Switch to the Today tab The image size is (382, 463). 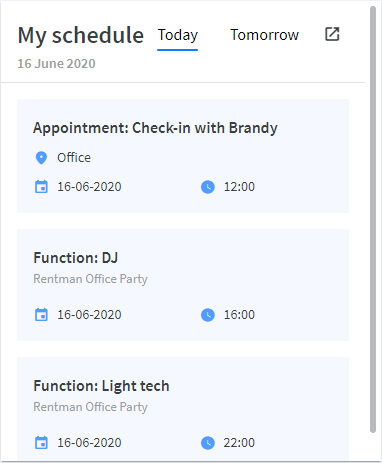click(178, 35)
